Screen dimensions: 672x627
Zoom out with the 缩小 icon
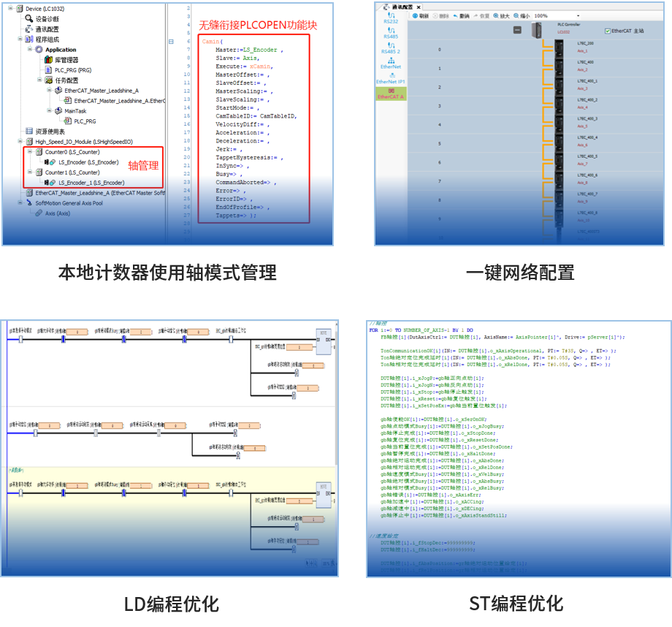point(519,15)
